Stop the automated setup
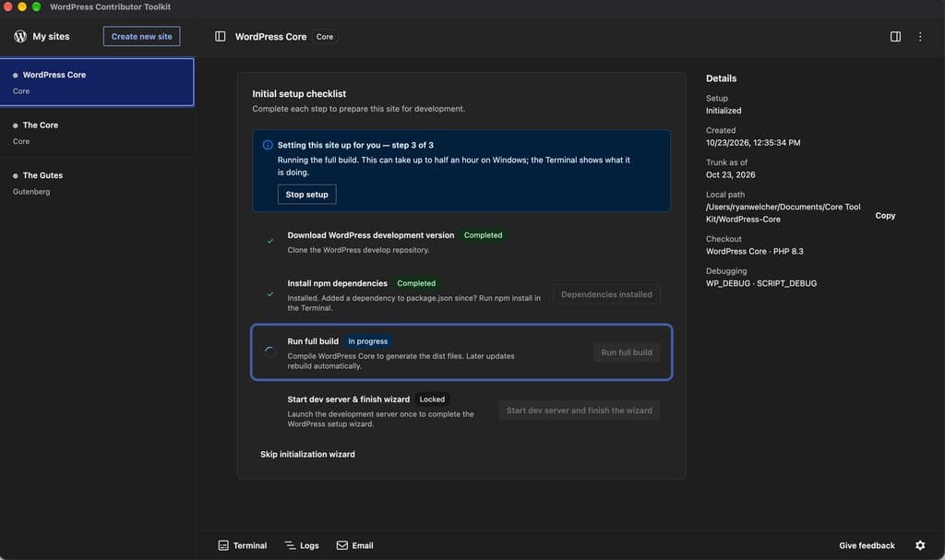The image size is (945, 560). [x=306, y=194]
